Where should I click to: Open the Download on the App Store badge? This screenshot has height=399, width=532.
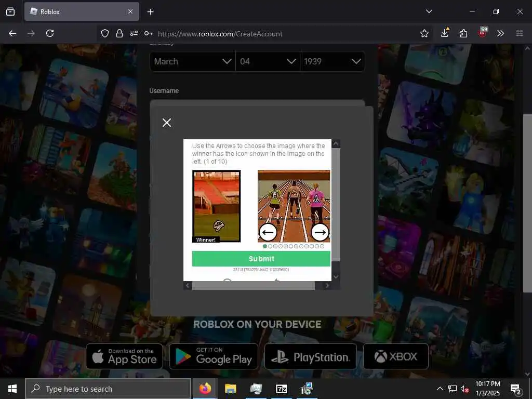click(125, 356)
